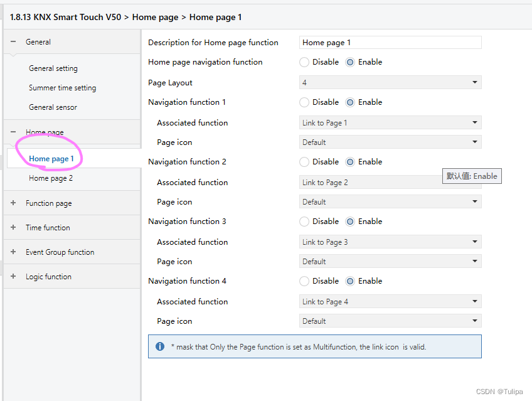Enable Navigation function 2
Image resolution: width=532 pixels, height=401 pixels.
point(350,162)
